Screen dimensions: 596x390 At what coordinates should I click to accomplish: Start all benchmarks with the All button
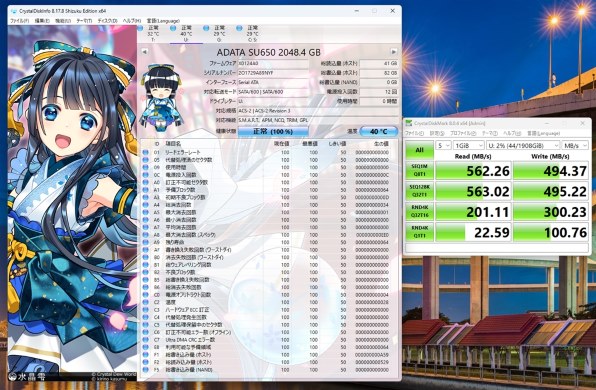click(419, 150)
